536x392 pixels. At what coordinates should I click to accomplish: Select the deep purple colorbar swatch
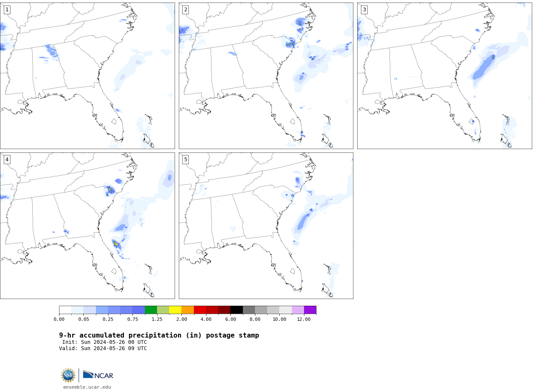point(310,310)
